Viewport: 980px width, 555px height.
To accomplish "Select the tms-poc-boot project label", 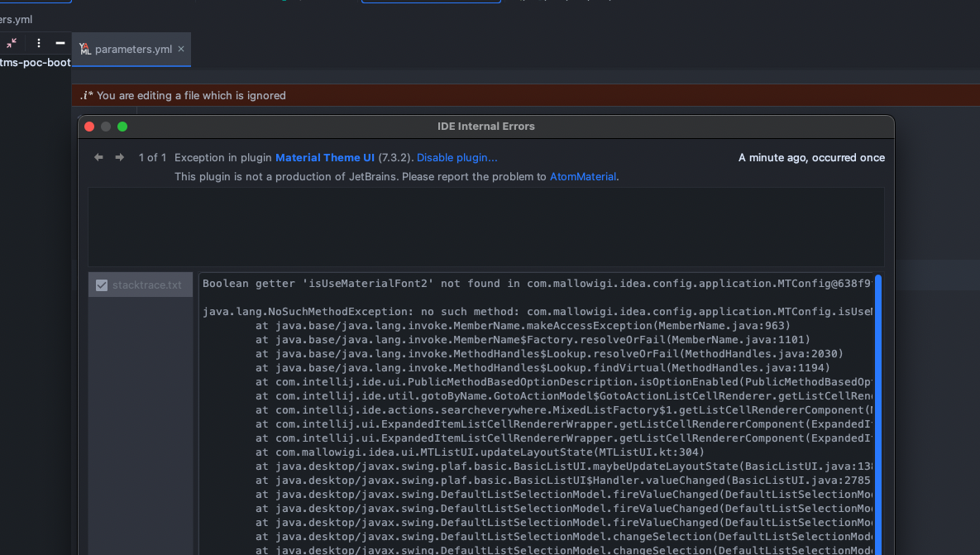I will tap(36, 62).
